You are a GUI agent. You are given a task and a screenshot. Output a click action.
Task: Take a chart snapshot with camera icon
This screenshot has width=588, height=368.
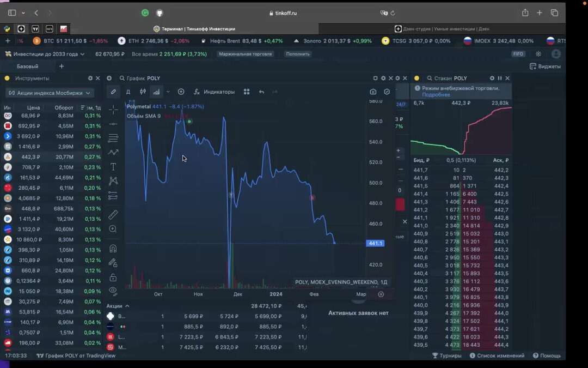pyautogui.click(x=373, y=92)
